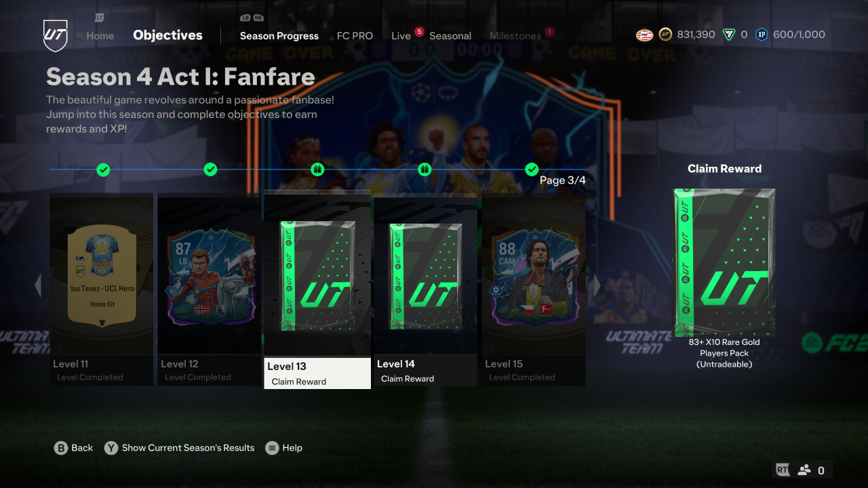Click the UT shield logo
Viewport: 868px width, 488px height.
click(x=56, y=35)
